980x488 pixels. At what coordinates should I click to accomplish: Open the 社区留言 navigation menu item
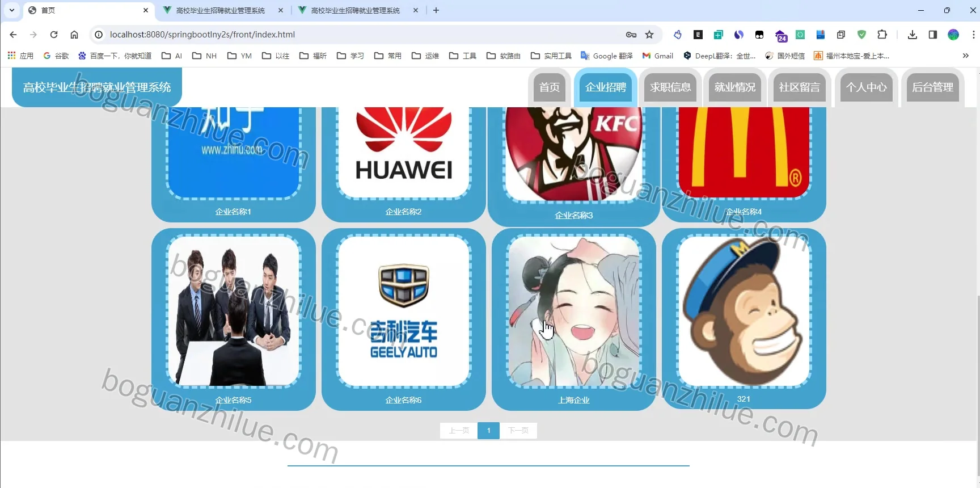pyautogui.click(x=800, y=87)
